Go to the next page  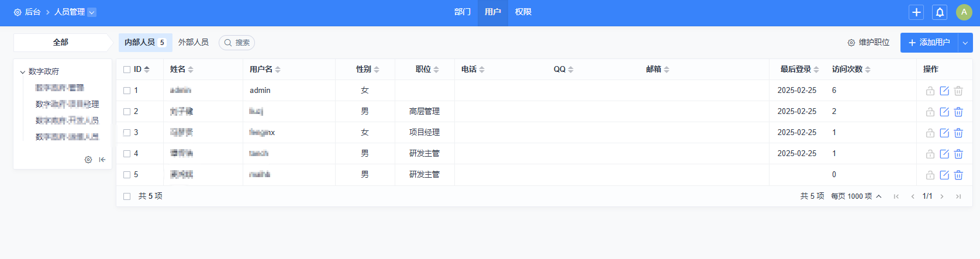(942, 196)
